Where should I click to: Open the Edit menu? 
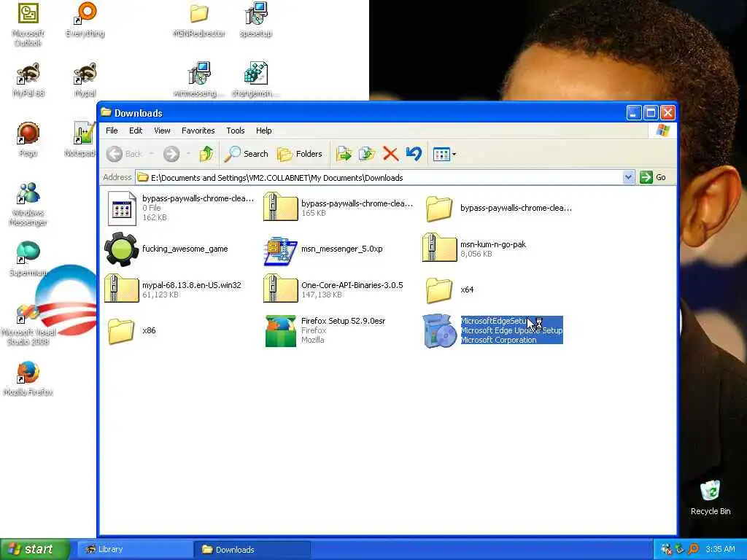[136, 131]
